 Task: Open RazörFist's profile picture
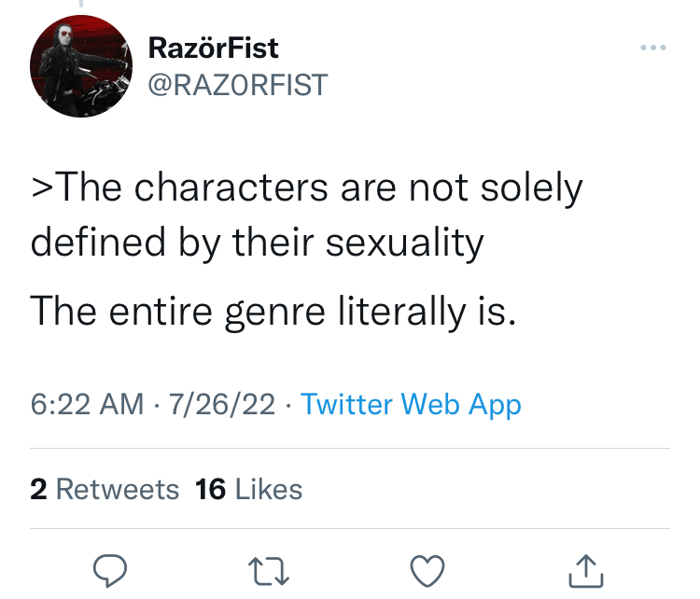[x=81, y=66]
